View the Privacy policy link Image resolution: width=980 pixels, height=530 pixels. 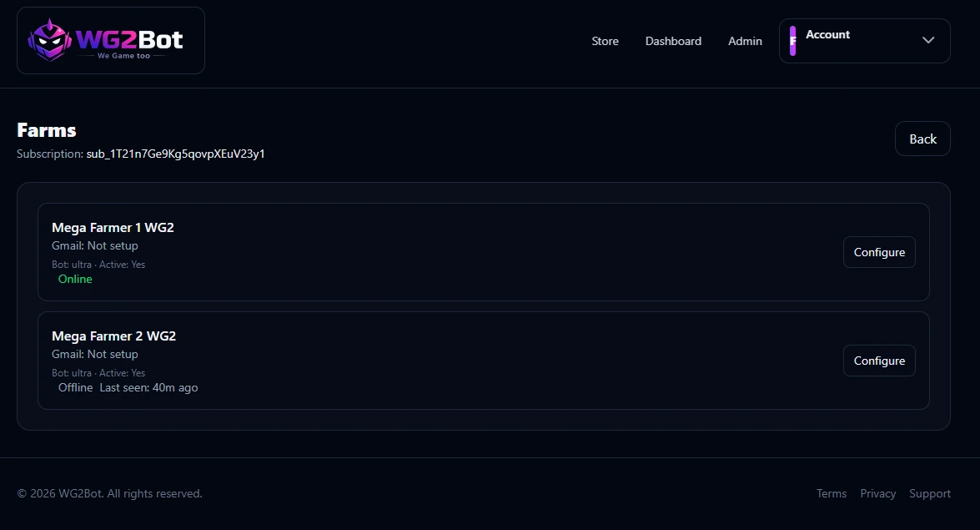click(x=877, y=493)
